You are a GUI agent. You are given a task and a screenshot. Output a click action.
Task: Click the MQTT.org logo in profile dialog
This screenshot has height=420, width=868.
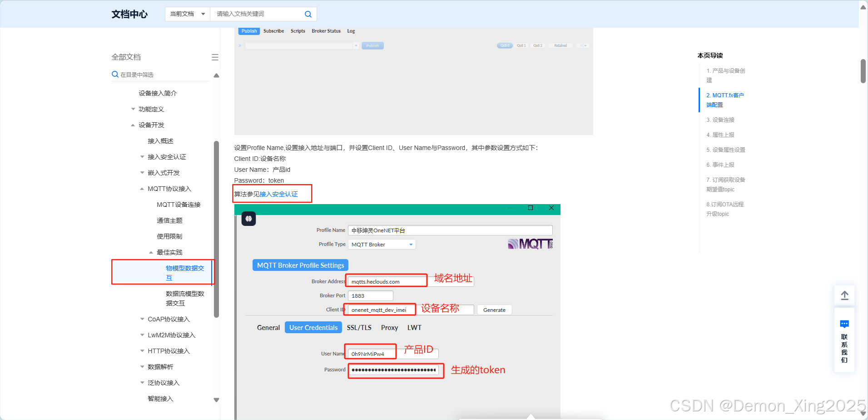coord(530,244)
